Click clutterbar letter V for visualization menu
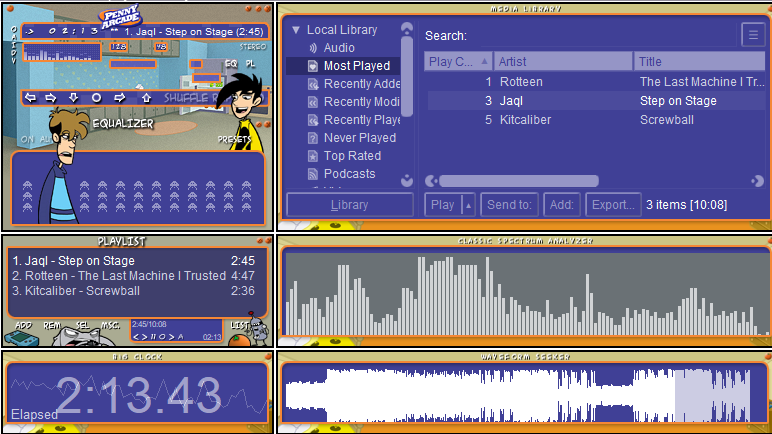Viewport: 772px width, 434px height. (x=14, y=60)
